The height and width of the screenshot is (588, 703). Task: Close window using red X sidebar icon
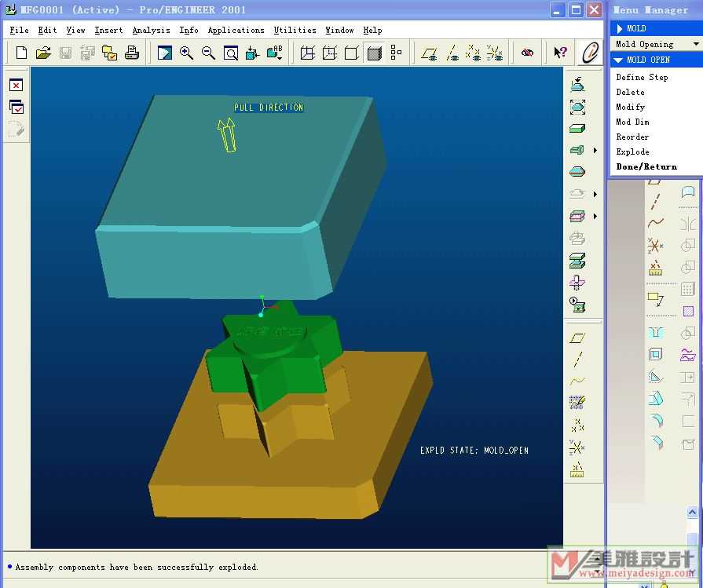pyautogui.click(x=16, y=85)
